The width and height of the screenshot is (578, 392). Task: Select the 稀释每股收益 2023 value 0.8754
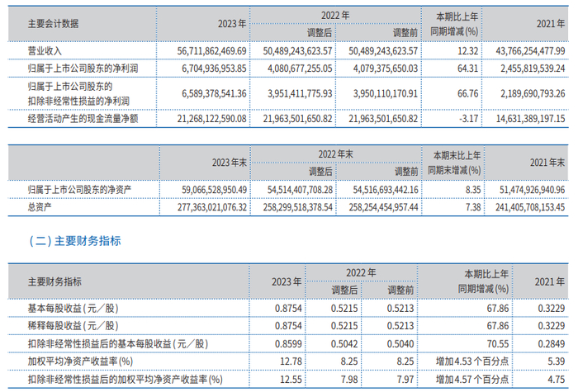pyautogui.click(x=288, y=326)
